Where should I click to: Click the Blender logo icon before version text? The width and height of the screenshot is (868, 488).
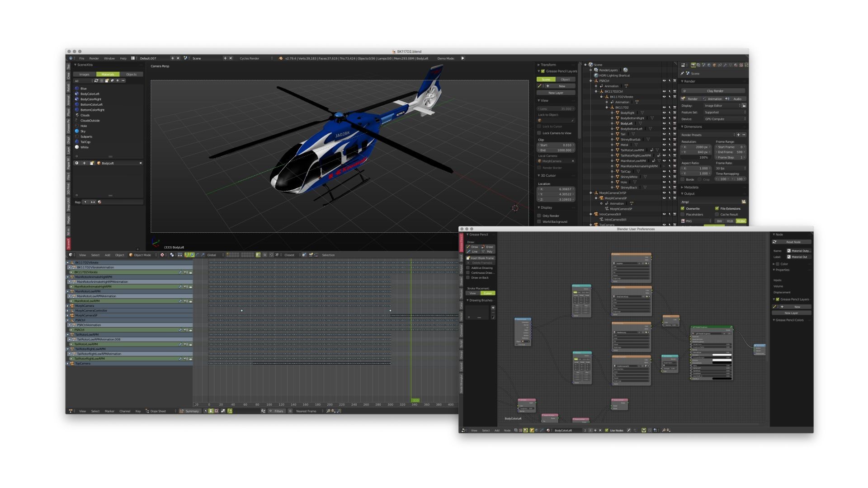[x=281, y=58]
